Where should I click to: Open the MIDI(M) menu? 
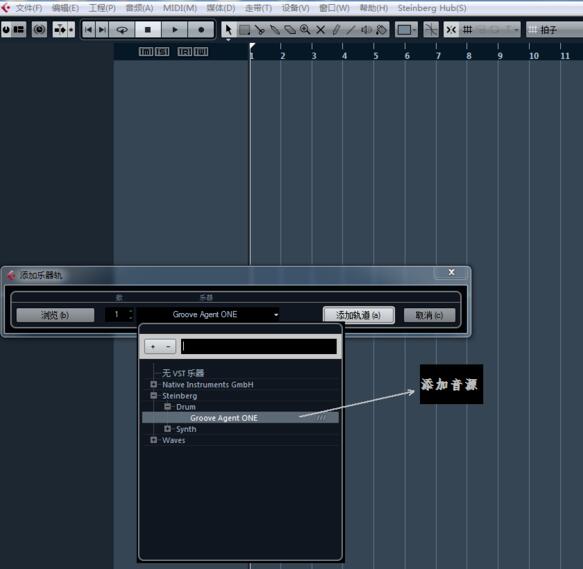pyautogui.click(x=180, y=8)
